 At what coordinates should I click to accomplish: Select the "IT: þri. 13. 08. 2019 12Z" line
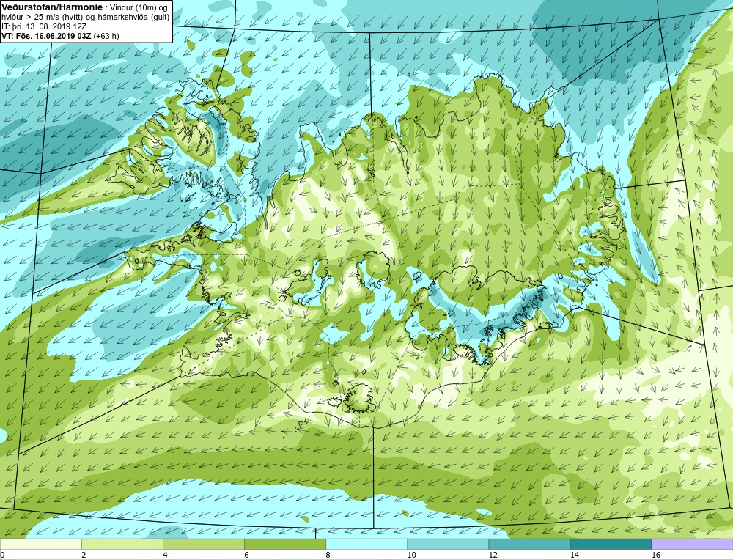(x=43, y=26)
